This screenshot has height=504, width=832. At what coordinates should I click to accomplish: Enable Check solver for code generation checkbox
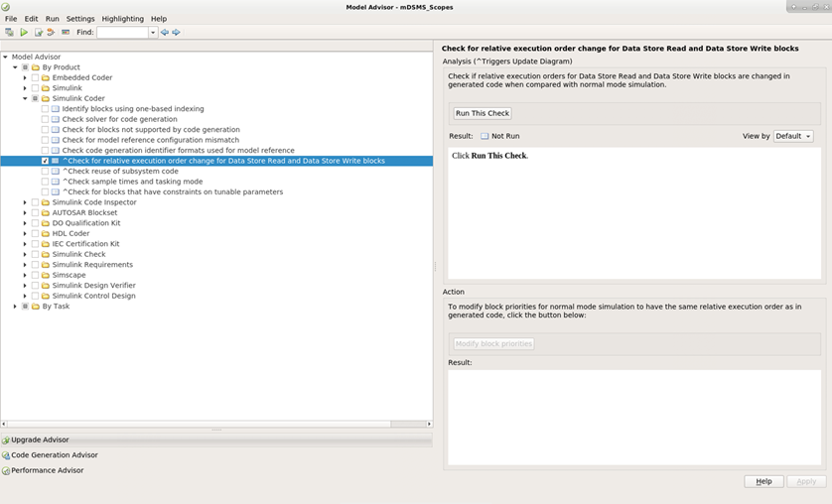(x=45, y=119)
